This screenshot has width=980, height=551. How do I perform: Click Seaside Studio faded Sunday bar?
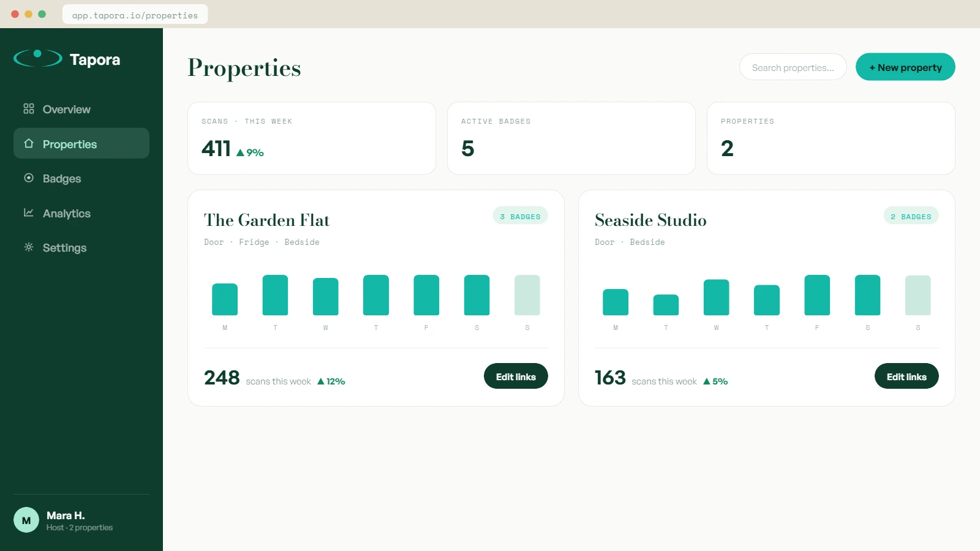(x=918, y=295)
